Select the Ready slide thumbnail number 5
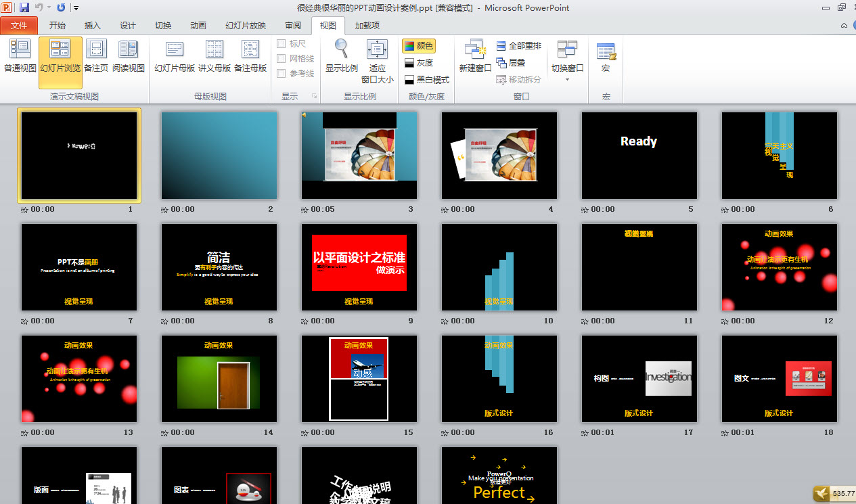 [639, 156]
